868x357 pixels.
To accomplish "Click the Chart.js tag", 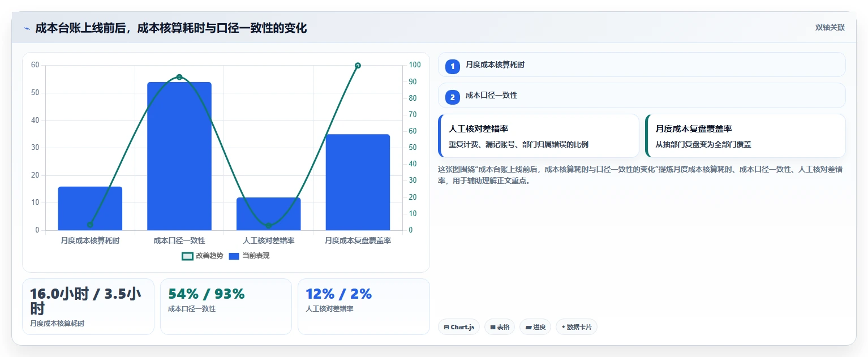I will pos(459,327).
